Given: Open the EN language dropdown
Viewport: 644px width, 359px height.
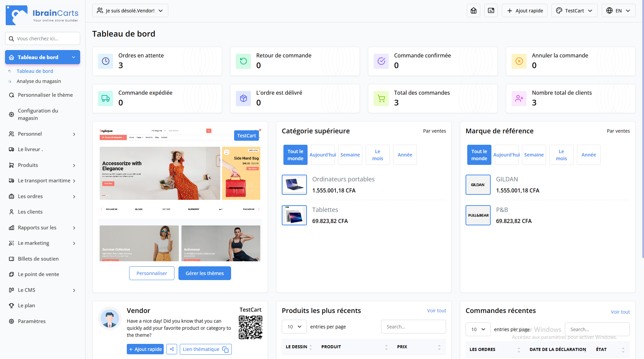Looking at the screenshot, I should click(619, 11).
